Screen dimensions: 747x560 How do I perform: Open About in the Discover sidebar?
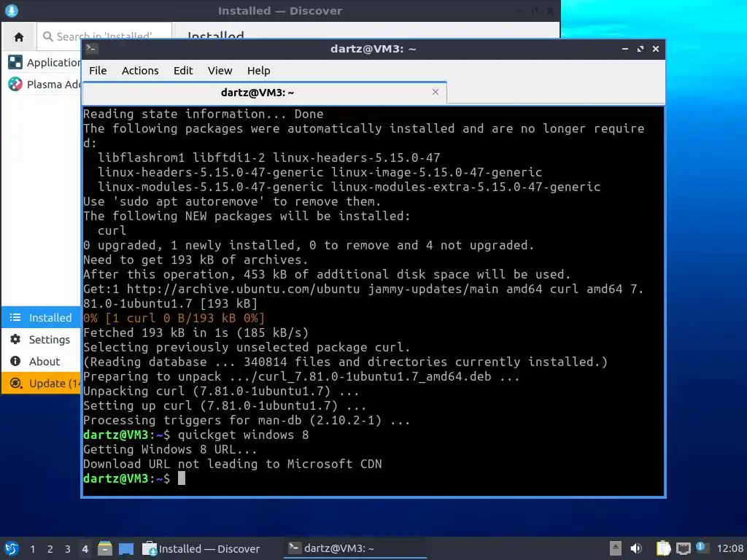[42, 362]
